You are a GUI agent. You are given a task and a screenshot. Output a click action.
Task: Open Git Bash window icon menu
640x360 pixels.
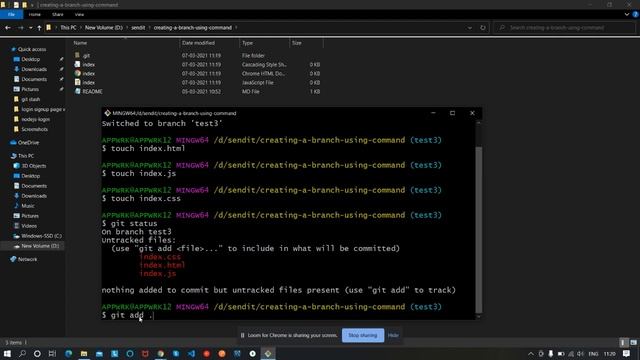click(107, 113)
